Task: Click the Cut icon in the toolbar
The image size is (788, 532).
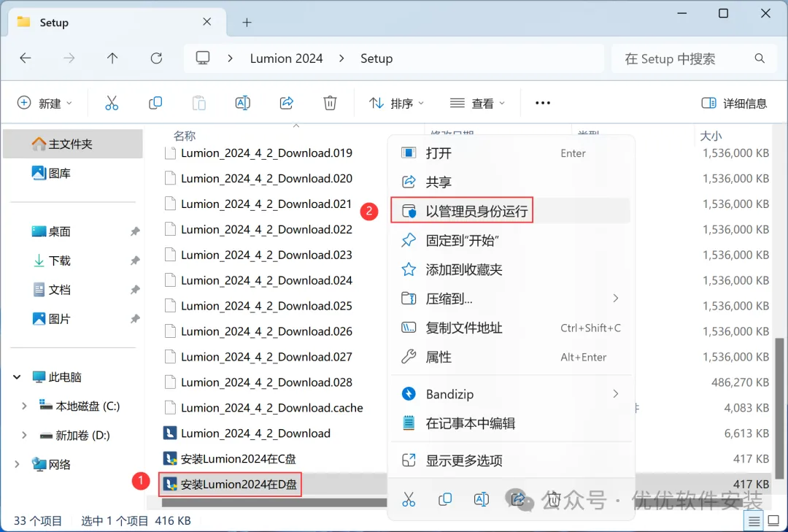Action: [112, 103]
